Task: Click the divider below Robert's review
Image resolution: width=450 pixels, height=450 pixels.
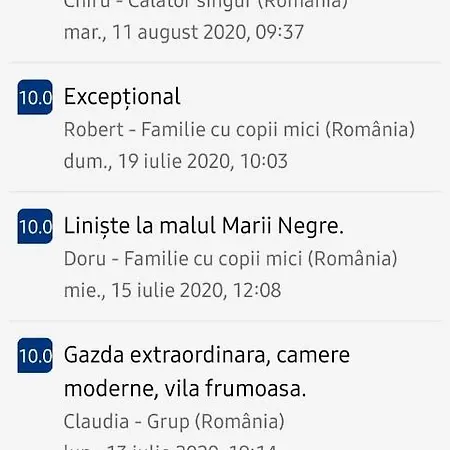Action: tap(225, 191)
